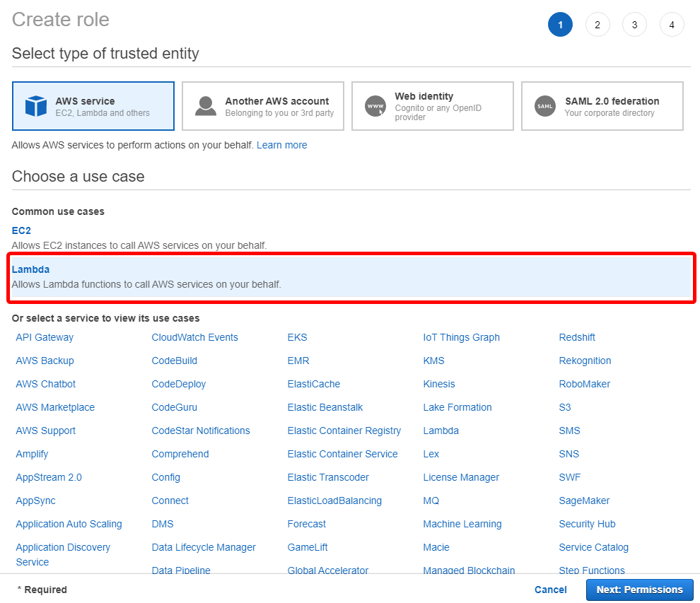Select SageMaker service
This screenshot has height=603, width=700.
point(584,500)
